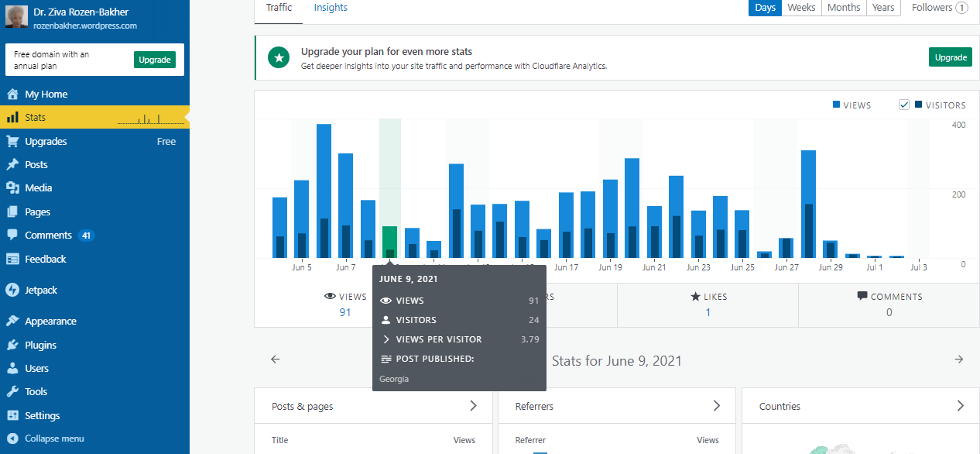980x454 pixels.
Task: Select the Comments summary tab
Action: tap(889, 304)
